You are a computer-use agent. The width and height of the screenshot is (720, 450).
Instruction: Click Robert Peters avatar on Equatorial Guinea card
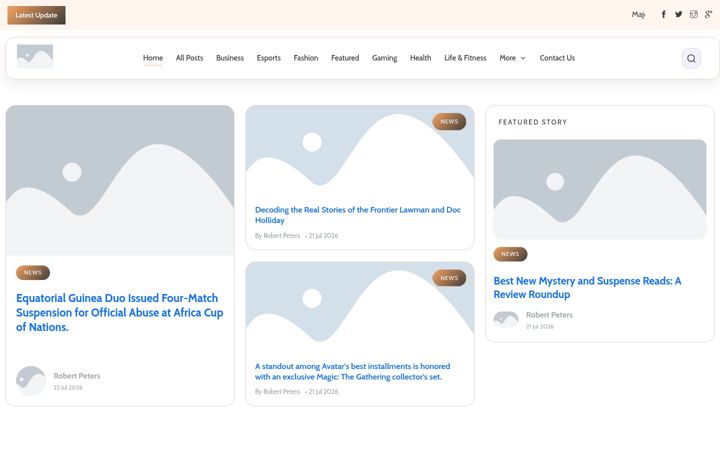31,381
